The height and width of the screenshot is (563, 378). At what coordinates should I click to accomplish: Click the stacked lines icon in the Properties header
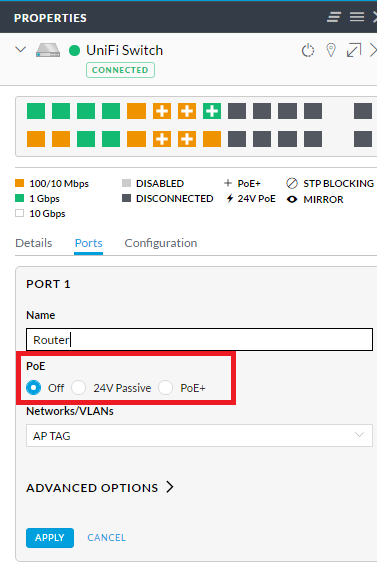[x=334, y=17]
